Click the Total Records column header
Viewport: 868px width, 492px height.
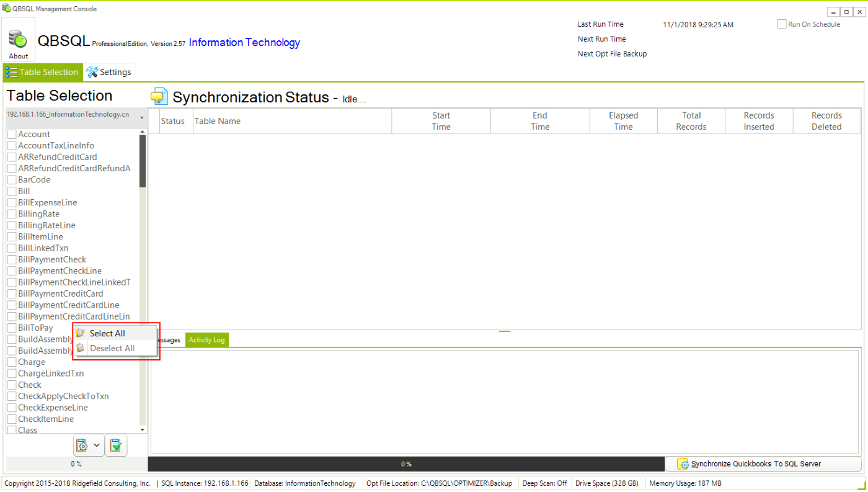click(691, 121)
